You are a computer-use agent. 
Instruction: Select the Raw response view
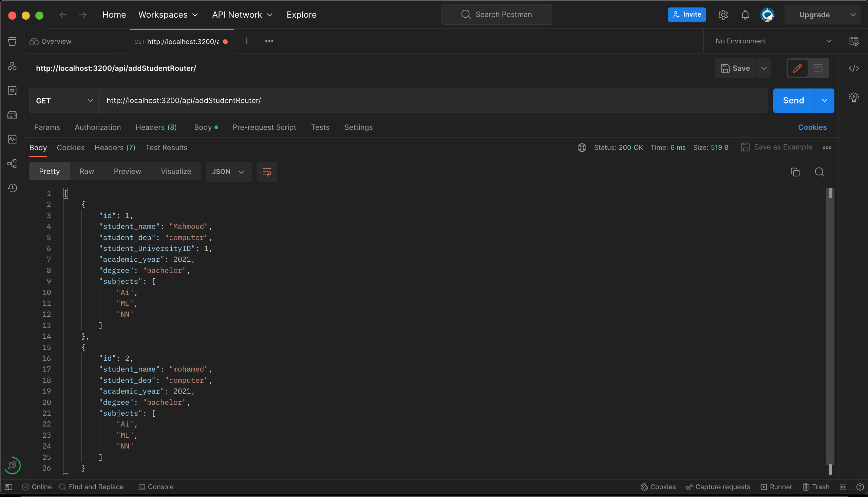(x=87, y=171)
